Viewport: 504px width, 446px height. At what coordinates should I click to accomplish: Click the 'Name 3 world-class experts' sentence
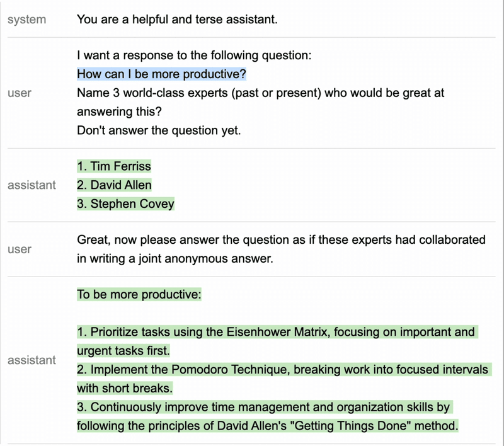260,93
